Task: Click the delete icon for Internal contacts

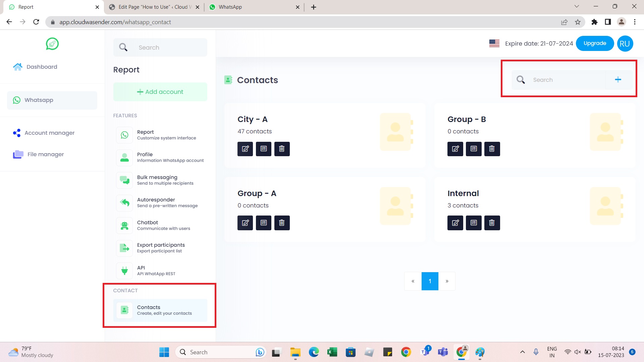Action: (x=491, y=223)
